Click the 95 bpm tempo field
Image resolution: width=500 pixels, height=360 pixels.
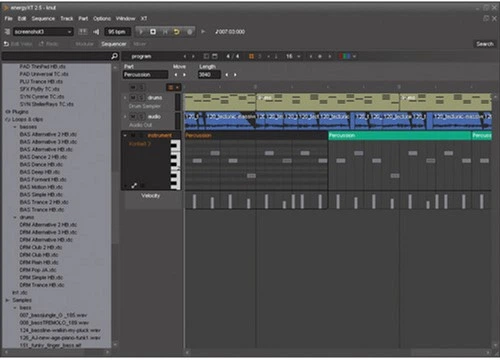[117, 32]
